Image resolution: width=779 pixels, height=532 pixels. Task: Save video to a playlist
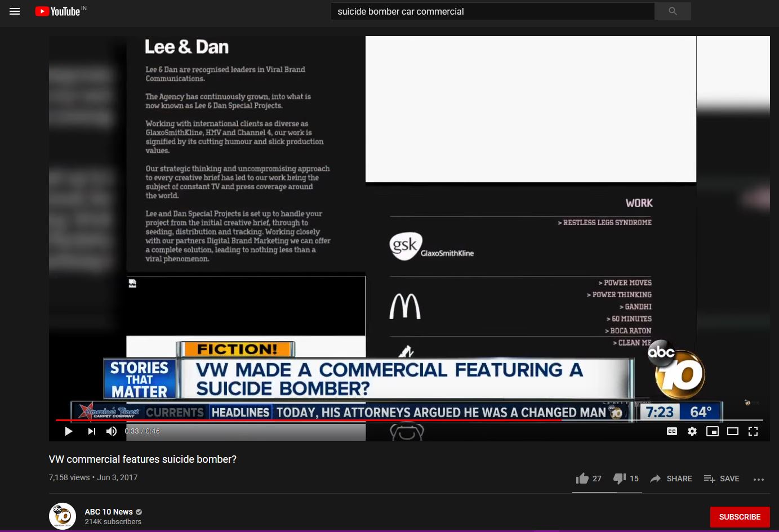click(722, 479)
